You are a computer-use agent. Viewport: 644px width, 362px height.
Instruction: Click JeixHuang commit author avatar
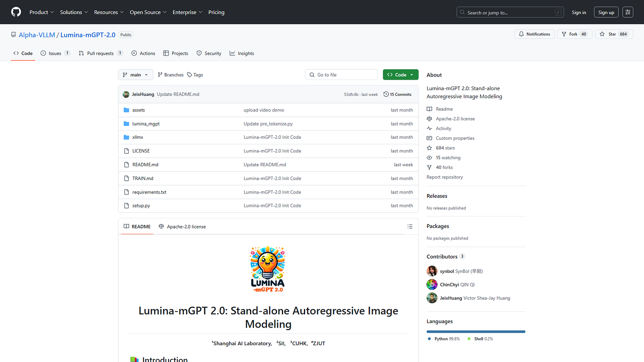coord(126,94)
